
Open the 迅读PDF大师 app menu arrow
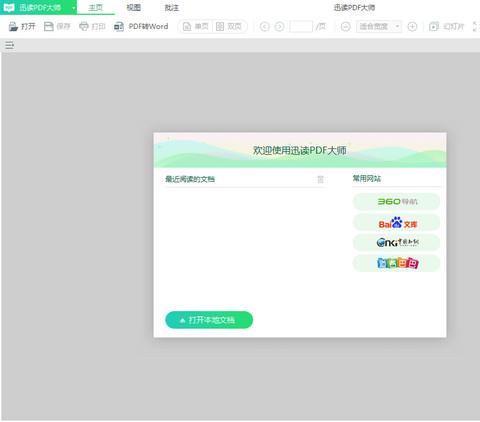pos(73,8)
